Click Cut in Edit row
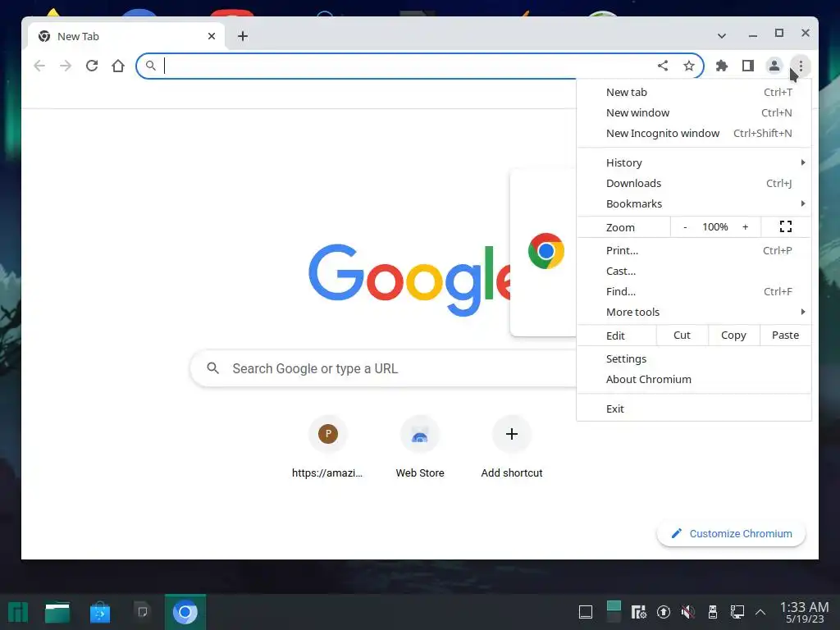The width and height of the screenshot is (840, 630). [682, 335]
